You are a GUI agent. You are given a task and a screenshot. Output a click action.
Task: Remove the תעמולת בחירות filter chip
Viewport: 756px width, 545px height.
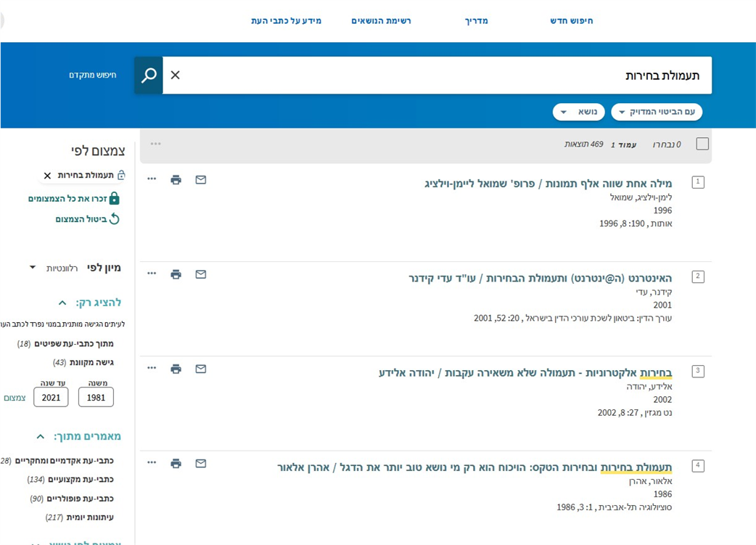48,176
